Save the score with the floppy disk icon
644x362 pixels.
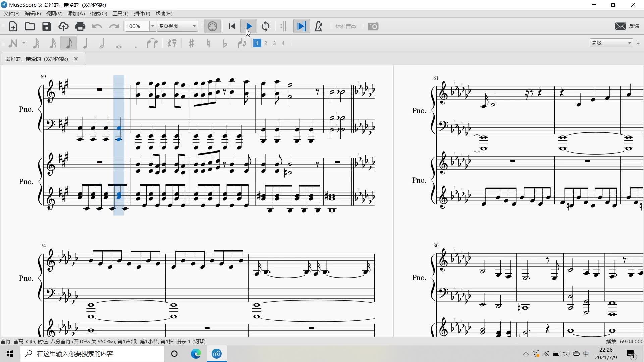point(47,26)
